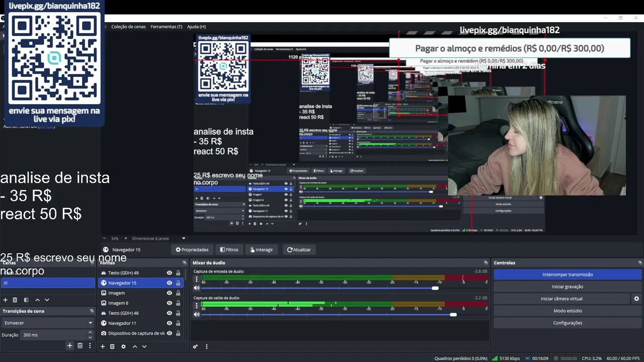The width and height of the screenshot is (644, 362).
Task: Add a new source in Fontes panel
Action: click(103, 346)
